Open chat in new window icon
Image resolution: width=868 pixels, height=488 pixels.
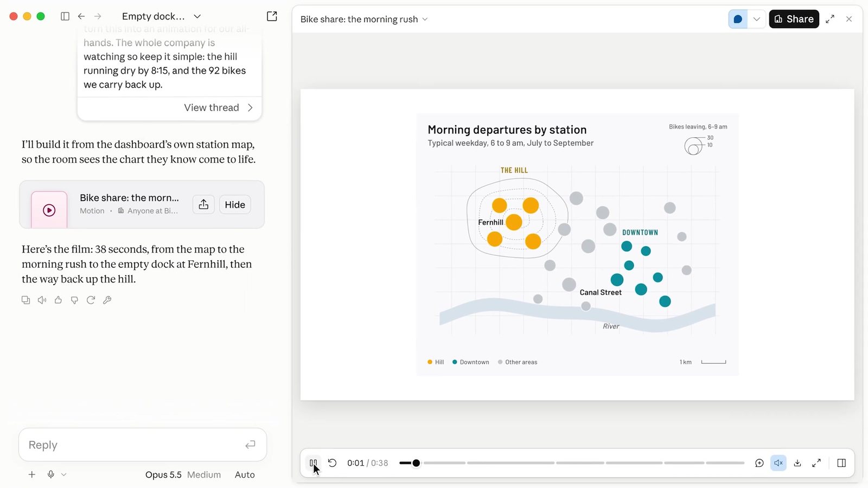coord(272,16)
